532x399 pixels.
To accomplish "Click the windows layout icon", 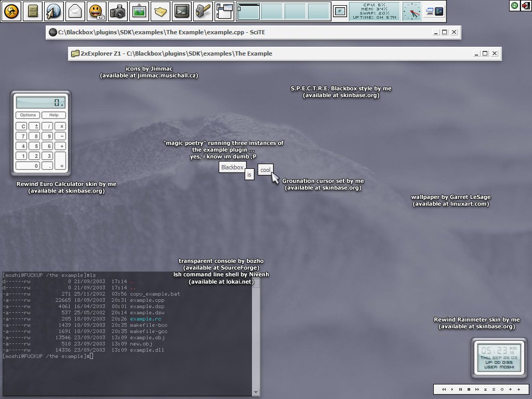I will pos(224,11).
